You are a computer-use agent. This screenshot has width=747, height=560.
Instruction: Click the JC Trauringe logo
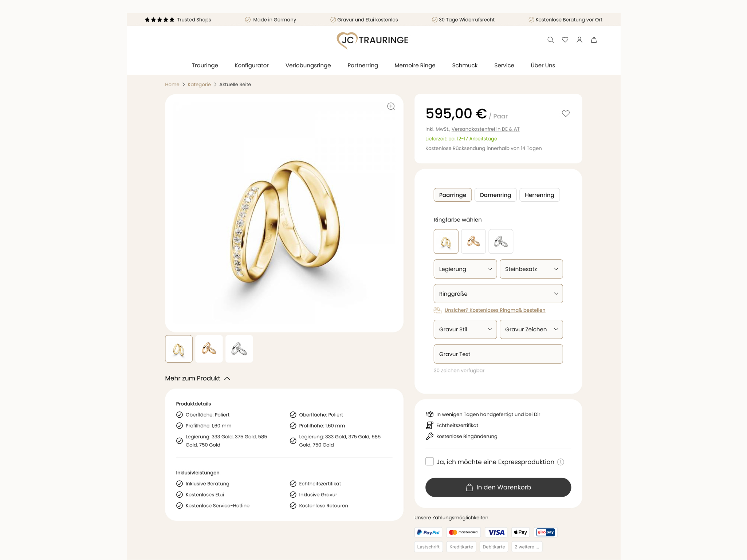(x=373, y=40)
